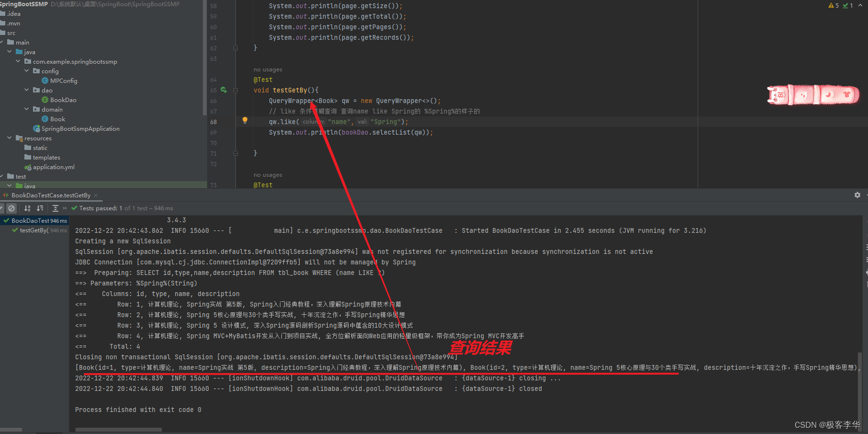Show more run toolbar actions chevron
The width and height of the screenshot is (868, 434).
(x=65, y=208)
